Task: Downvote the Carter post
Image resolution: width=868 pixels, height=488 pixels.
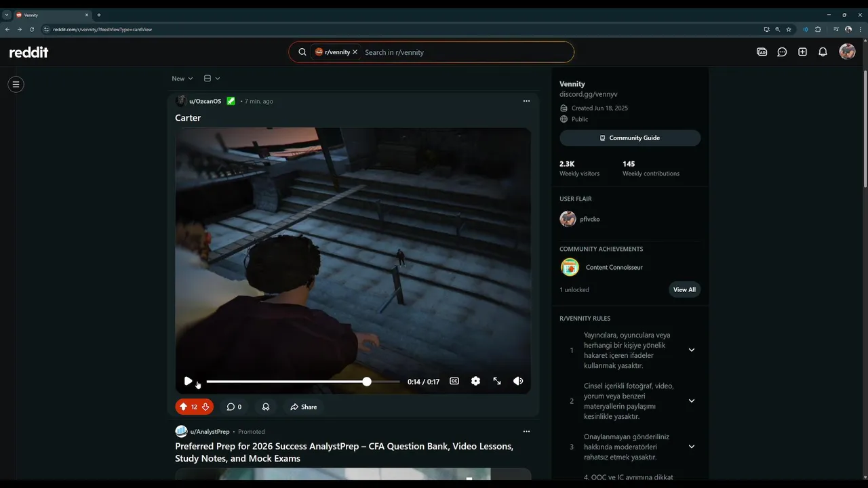Action: click(205, 407)
